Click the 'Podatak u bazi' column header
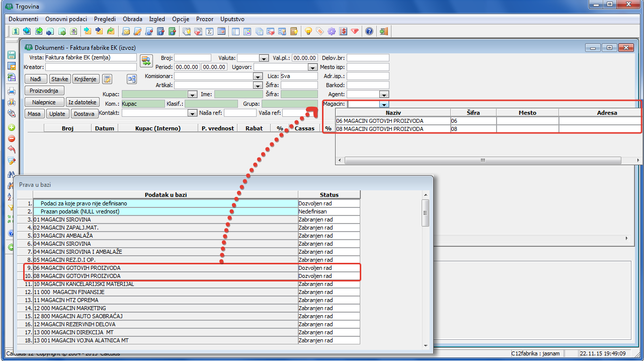Viewport: 644px width, 361px height. pyautogui.click(x=166, y=195)
